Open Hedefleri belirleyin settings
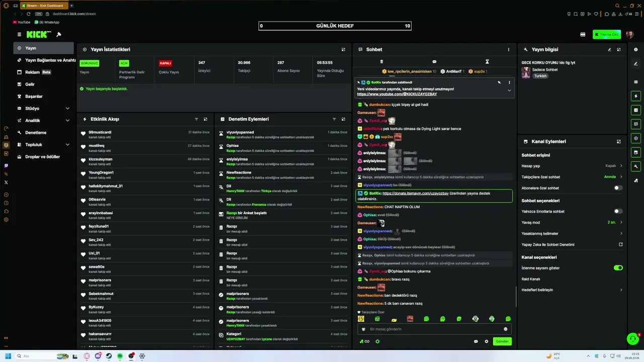This screenshot has height=362, width=644. tap(572, 290)
